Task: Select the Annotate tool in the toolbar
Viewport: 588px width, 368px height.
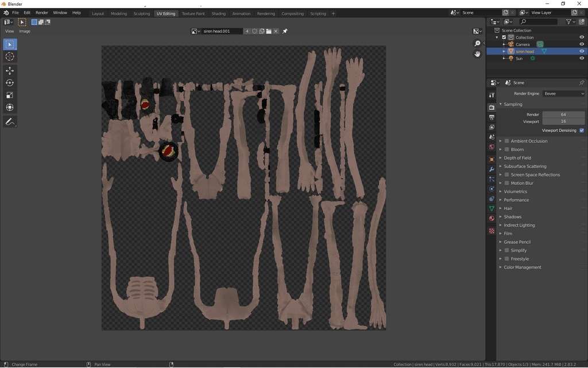Action: (x=10, y=122)
